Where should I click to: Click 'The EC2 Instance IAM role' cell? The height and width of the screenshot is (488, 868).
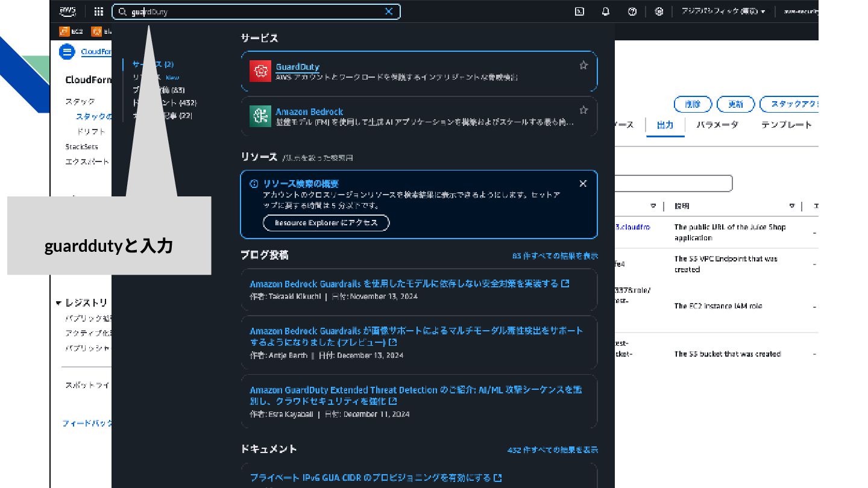(x=718, y=306)
